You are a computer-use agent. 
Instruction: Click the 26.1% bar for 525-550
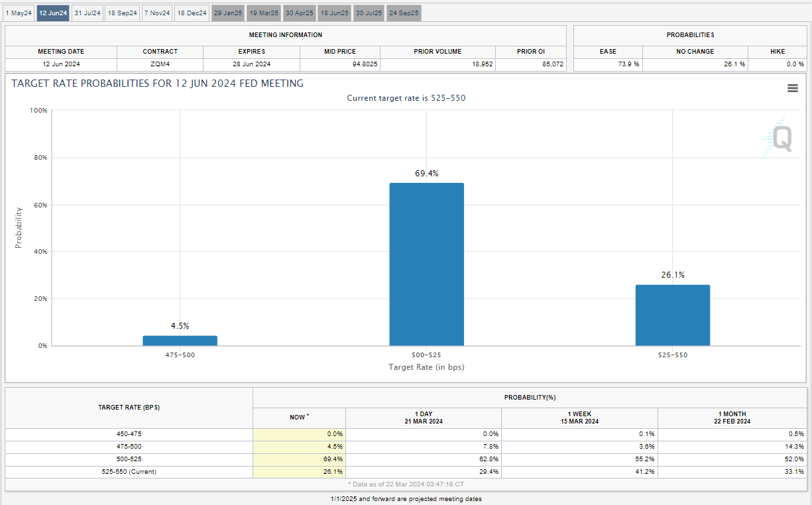coord(672,315)
